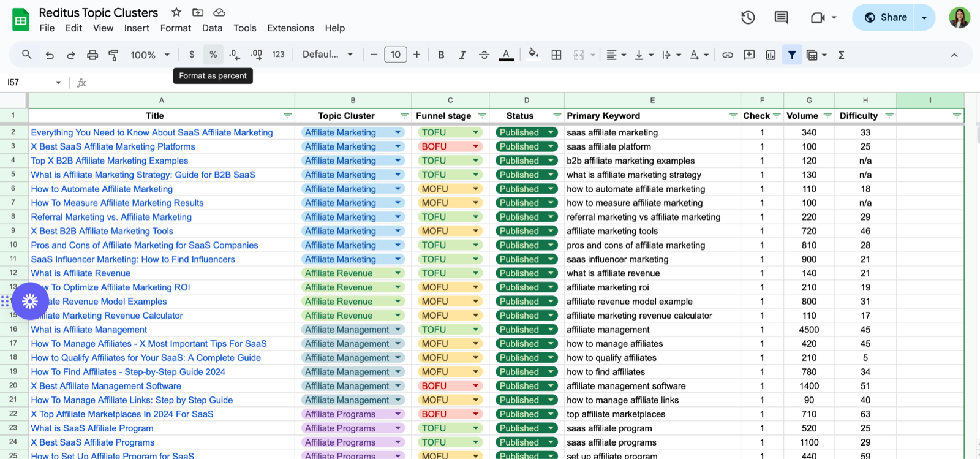Search the menus with magnifier icon

coord(27,55)
